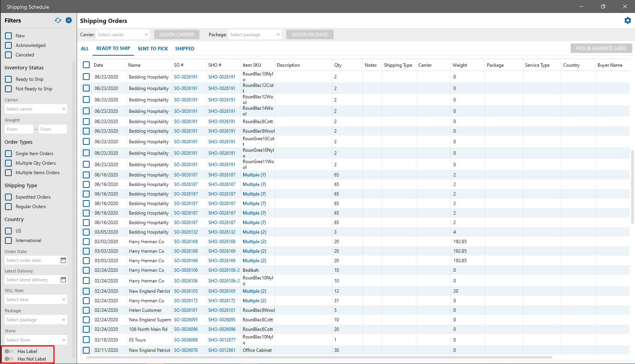Open sales order link SO-0026078
The width and height of the screenshot is (635, 364).
[186, 350]
